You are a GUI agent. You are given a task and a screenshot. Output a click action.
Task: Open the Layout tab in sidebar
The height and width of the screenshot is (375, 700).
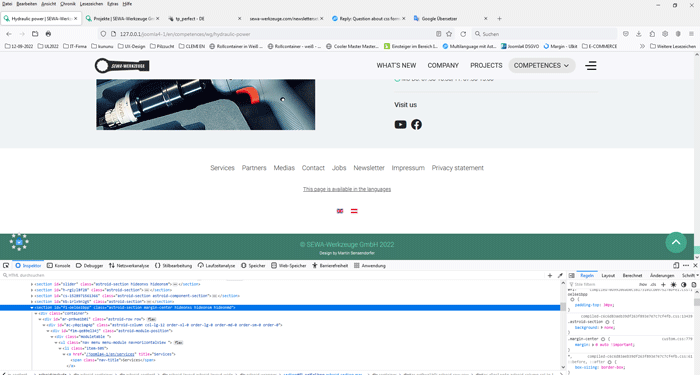[608, 275]
